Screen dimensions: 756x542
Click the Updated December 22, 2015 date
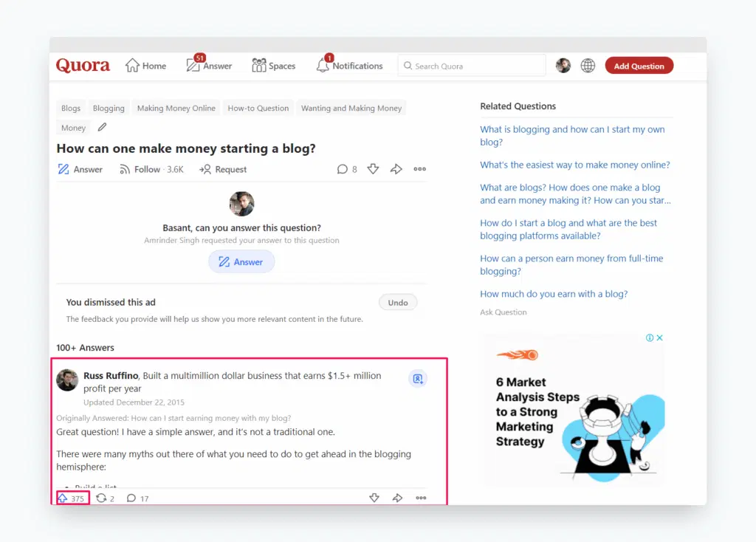pyautogui.click(x=134, y=402)
